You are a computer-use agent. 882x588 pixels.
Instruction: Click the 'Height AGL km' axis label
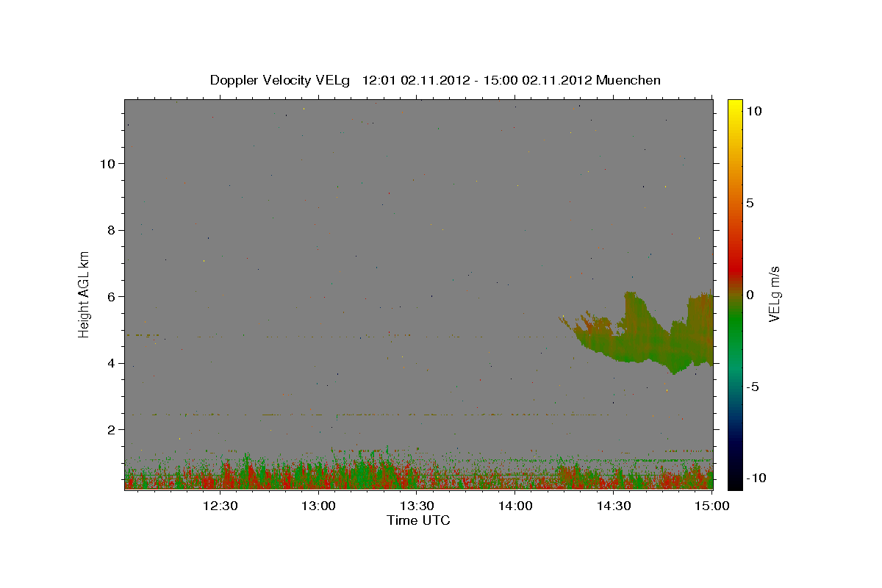click(x=85, y=294)
